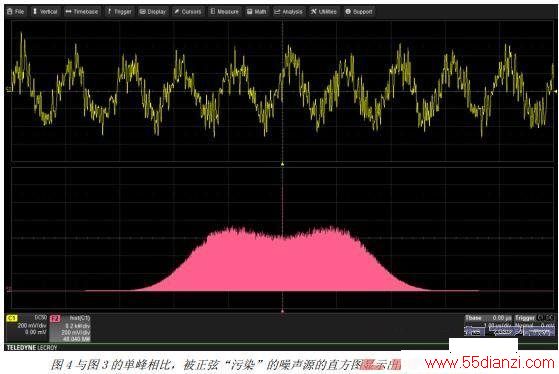Open the Tbase timebase descriptor box
The height and width of the screenshot is (374, 559).
[x=488, y=325]
